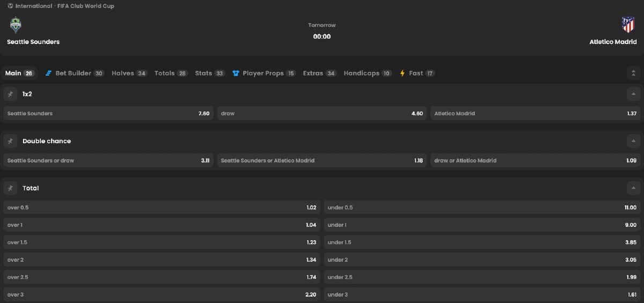Image resolution: width=644 pixels, height=303 pixels.
Task: Click the soccer ball icon beside International
Action: pyautogui.click(x=10, y=6)
